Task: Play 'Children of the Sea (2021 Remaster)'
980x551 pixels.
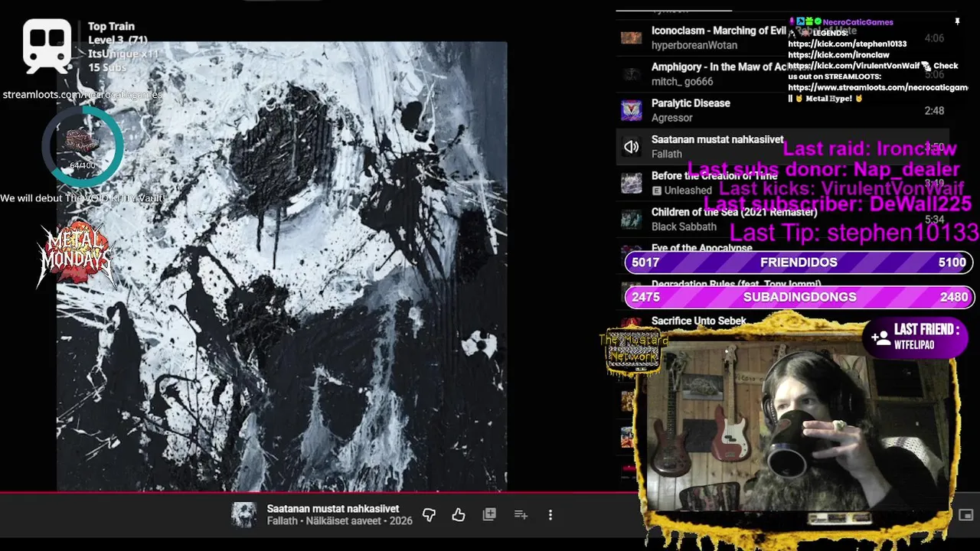Action: point(734,212)
